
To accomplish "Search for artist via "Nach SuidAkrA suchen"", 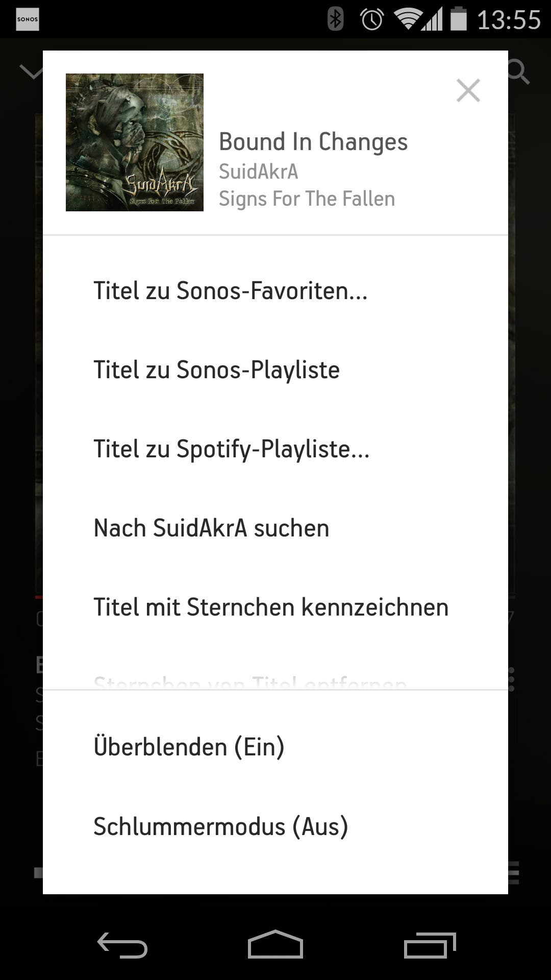I will 212,528.
